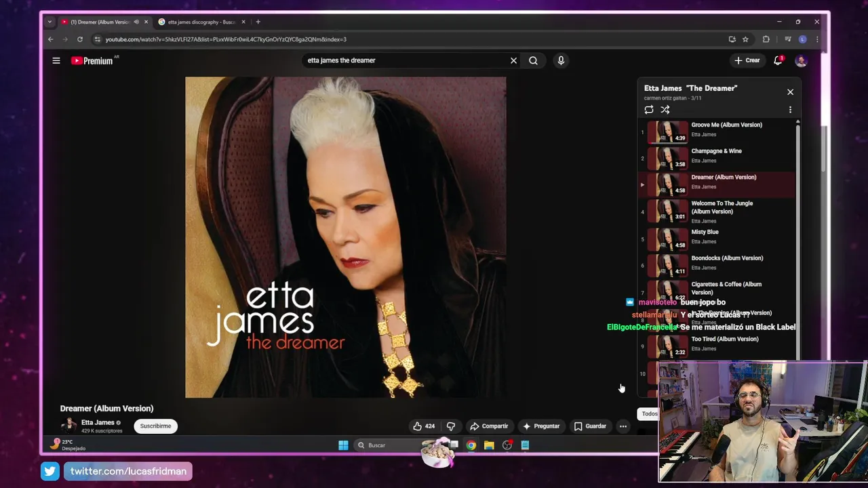Viewport: 868px width, 488px height.
Task: Open Chrome from the taskbar
Action: click(x=471, y=445)
